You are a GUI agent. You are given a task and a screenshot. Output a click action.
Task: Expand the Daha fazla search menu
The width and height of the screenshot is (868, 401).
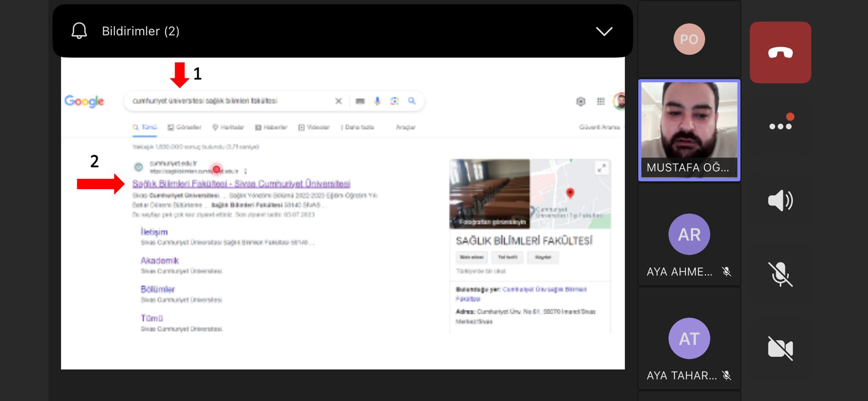pos(358,127)
